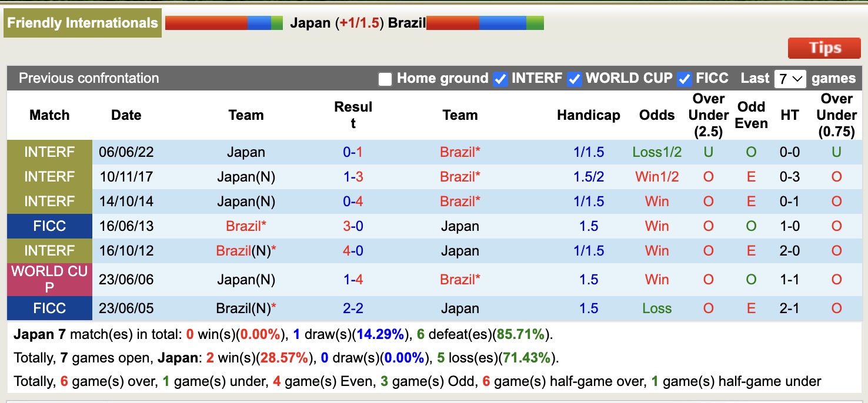Viewport: 868px width, 403px height.
Task: Uncheck the FICC filter checkbox
Action: [x=684, y=78]
